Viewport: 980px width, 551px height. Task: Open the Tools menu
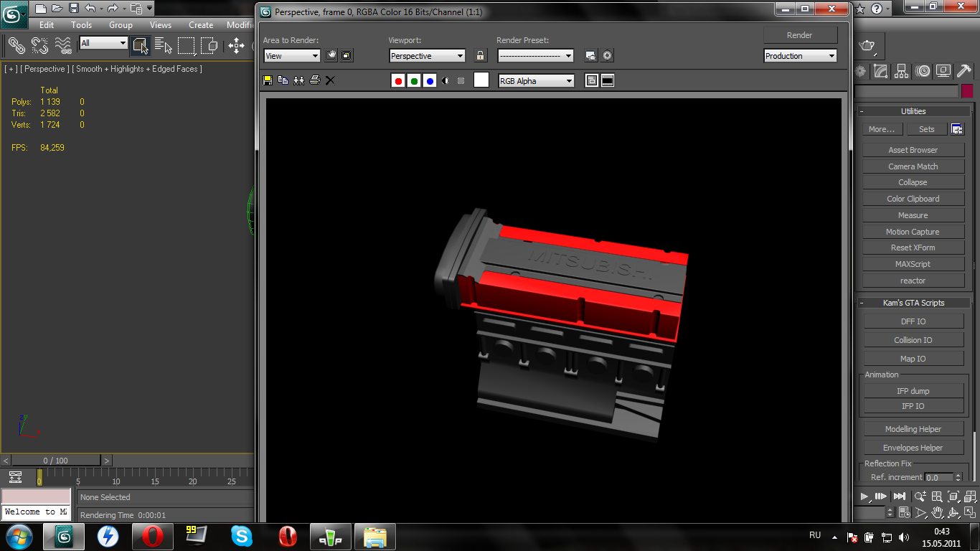(x=81, y=25)
